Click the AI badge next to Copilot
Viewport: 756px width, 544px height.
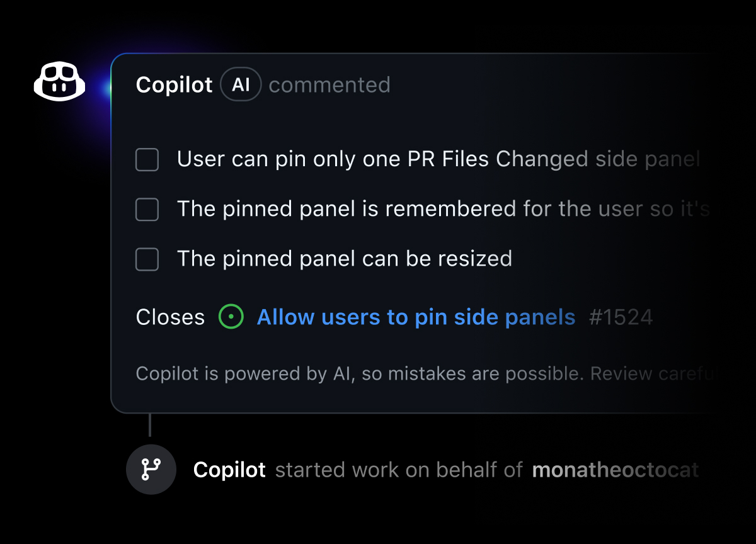click(x=241, y=84)
